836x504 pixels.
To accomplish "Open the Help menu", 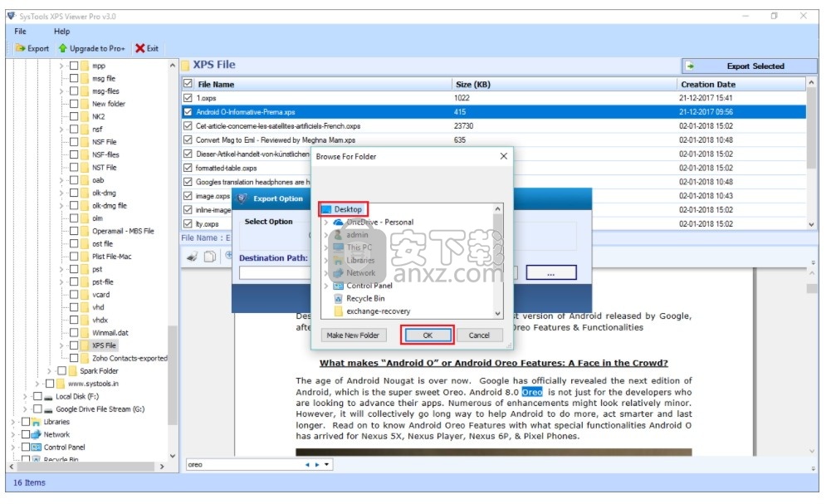I will 61,32.
